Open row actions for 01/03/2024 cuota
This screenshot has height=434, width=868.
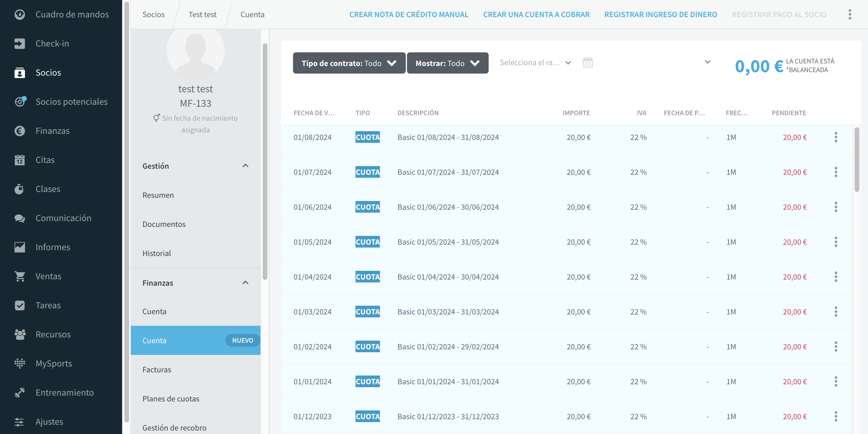pyautogui.click(x=836, y=312)
